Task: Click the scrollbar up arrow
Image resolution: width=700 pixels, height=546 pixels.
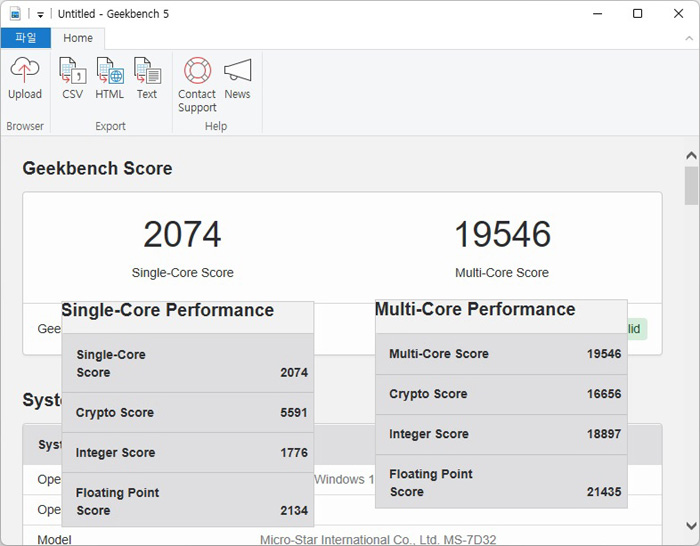Action: [691, 155]
